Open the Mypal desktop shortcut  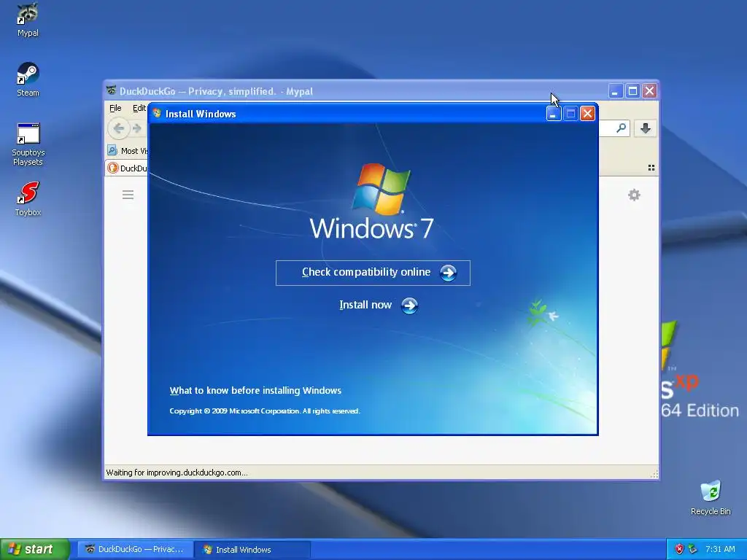pyautogui.click(x=28, y=20)
